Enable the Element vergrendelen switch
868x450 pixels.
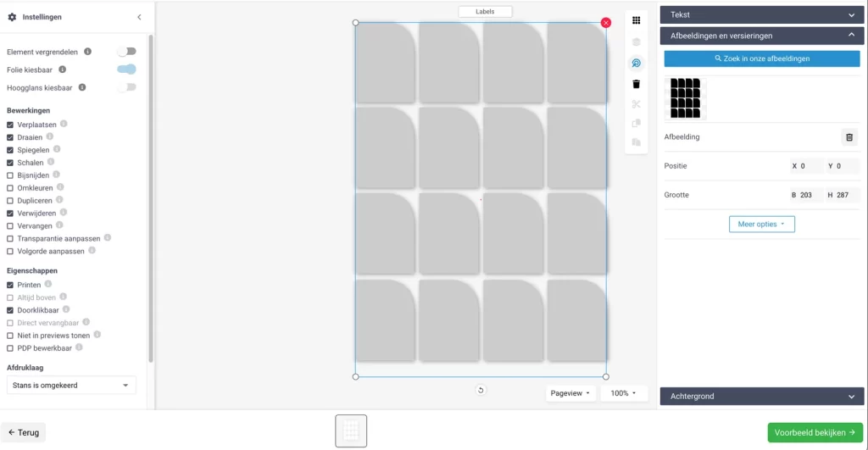coord(126,52)
